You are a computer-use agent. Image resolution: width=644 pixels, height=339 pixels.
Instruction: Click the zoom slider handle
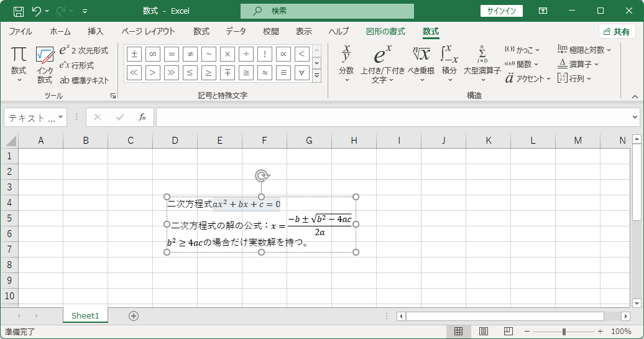(564, 331)
